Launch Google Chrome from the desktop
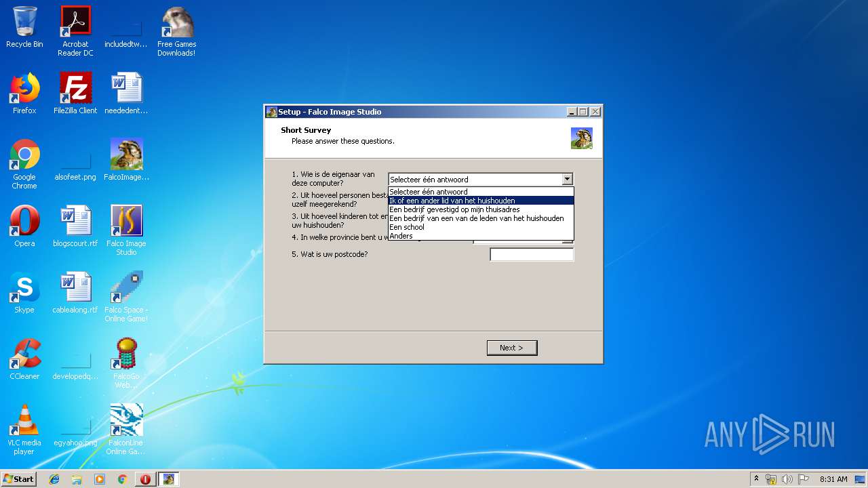Viewport: 868px width, 488px height. click(x=24, y=164)
